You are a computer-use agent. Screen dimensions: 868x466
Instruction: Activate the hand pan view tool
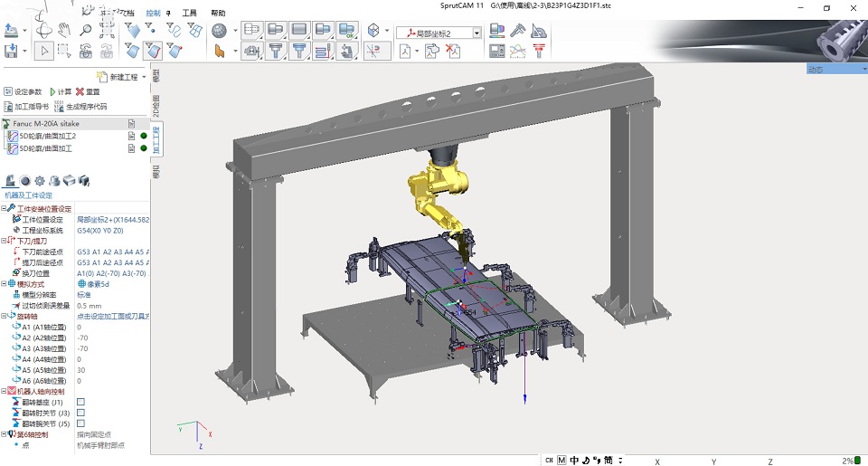(x=65, y=29)
